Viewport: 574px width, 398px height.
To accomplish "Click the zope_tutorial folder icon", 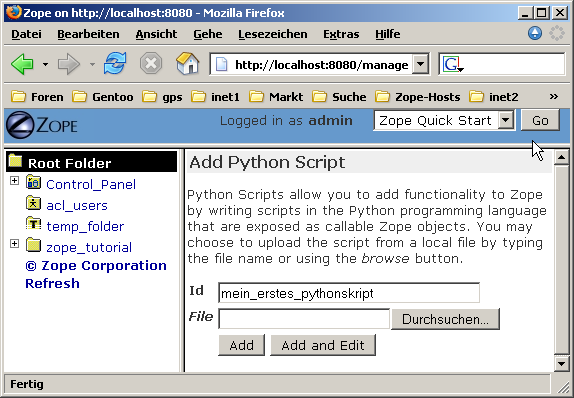I will [x=33, y=245].
